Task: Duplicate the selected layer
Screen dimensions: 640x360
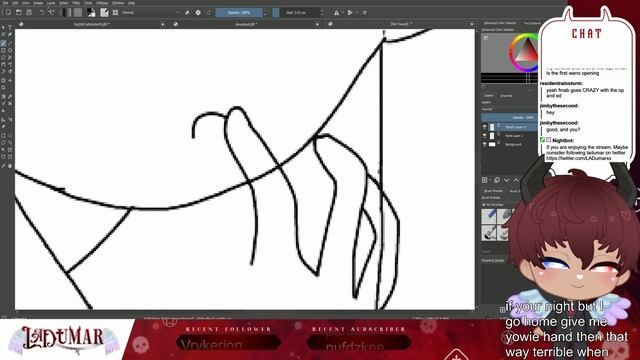Action: tap(497, 180)
